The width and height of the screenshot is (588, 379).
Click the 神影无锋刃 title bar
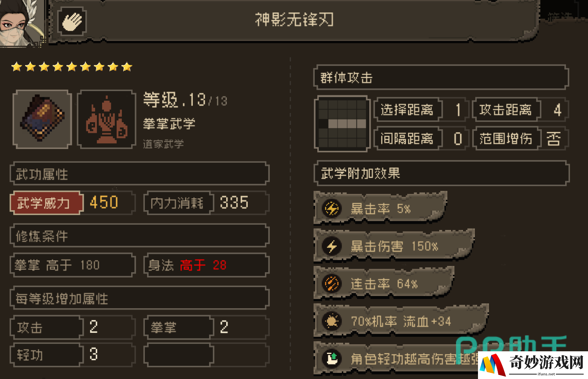[294, 20]
